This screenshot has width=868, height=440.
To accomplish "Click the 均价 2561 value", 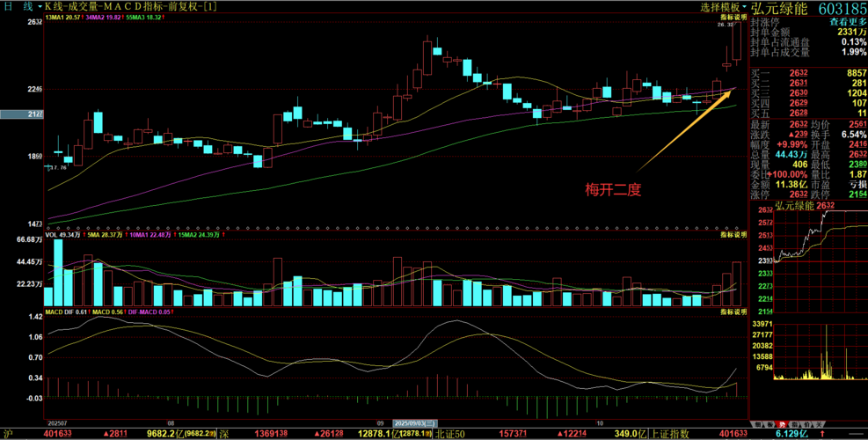I will pos(858,124).
